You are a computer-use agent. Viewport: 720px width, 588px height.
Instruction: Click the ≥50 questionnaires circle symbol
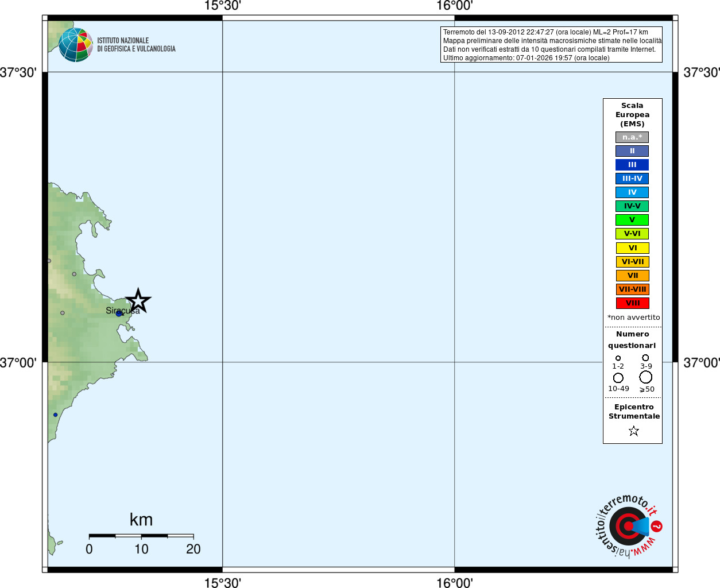click(646, 377)
